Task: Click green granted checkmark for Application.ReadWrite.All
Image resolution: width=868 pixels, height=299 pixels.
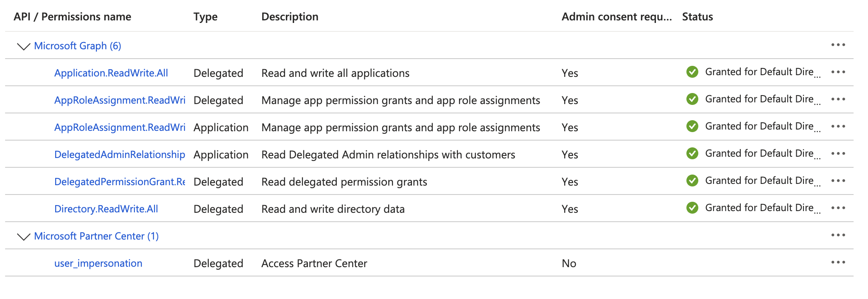Action: (692, 72)
